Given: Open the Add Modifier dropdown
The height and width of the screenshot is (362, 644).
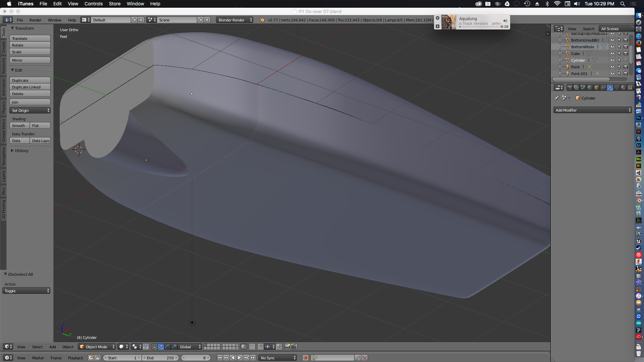Looking at the screenshot, I should [592, 110].
